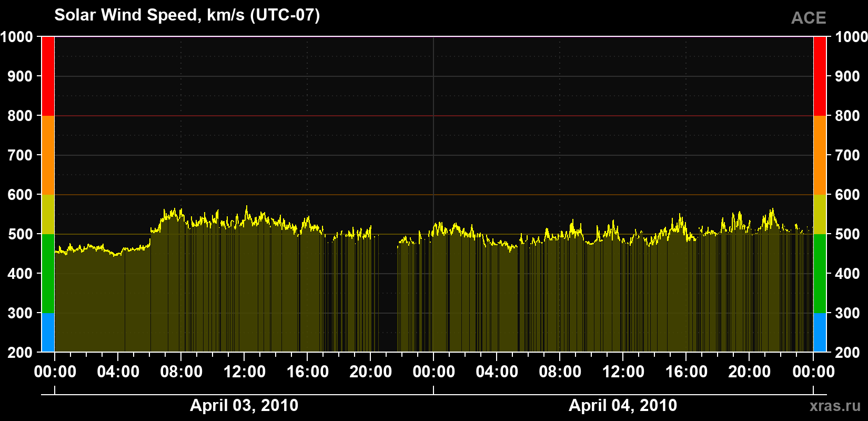Click the 1000 value on right axis
This screenshot has height=421, width=868.
click(x=851, y=37)
